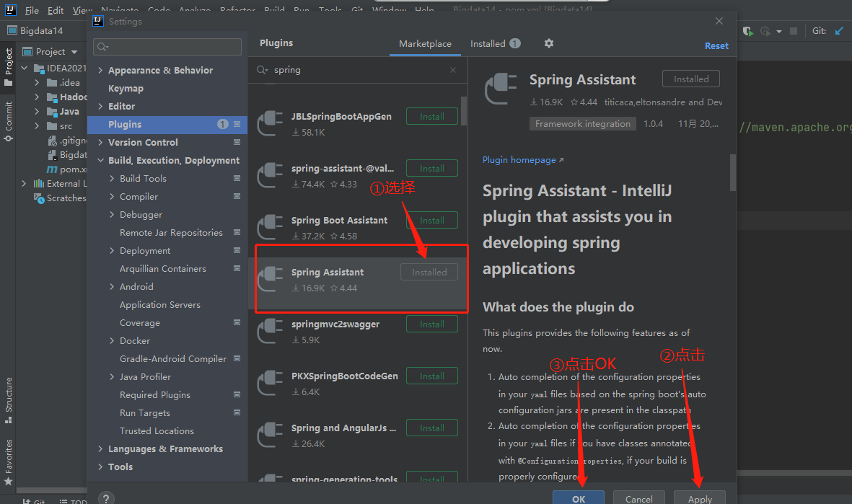
Task: Click the External Libraries icon
Action: pyautogui.click(x=39, y=184)
